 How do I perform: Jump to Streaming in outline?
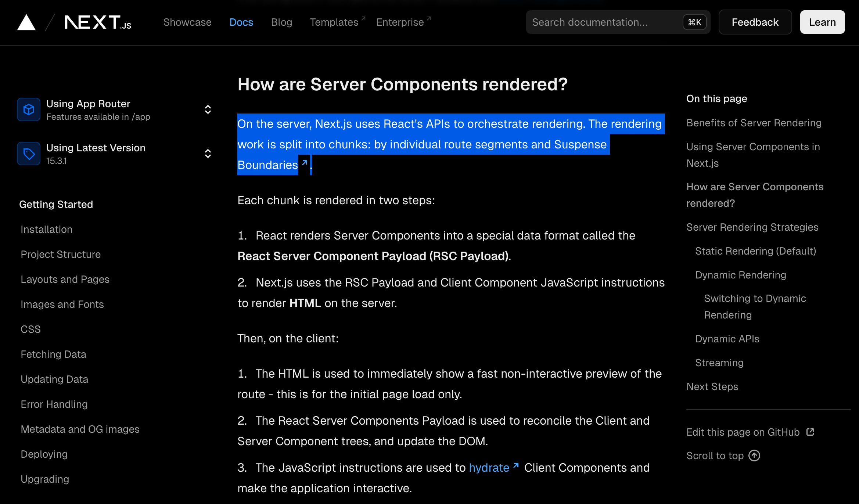click(719, 363)
